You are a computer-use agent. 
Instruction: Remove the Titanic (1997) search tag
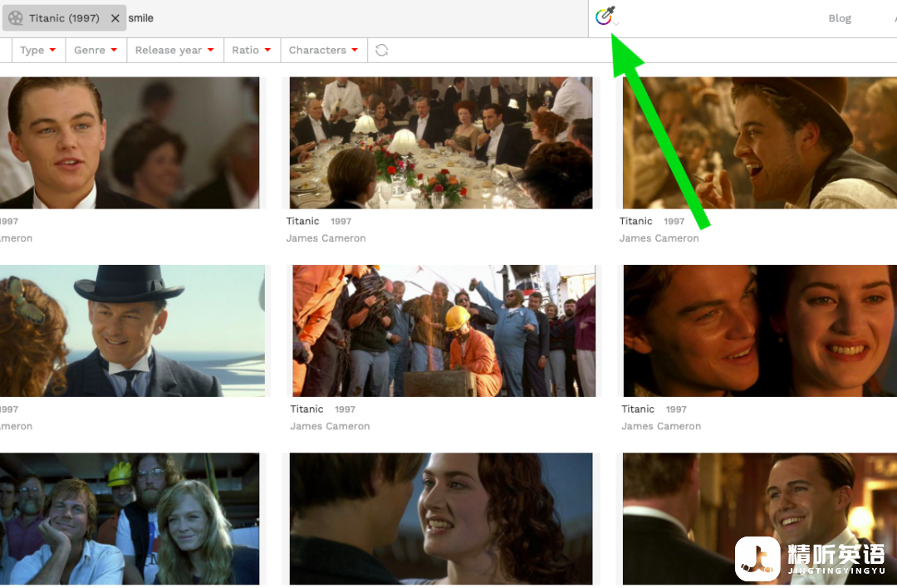(115, 18)
